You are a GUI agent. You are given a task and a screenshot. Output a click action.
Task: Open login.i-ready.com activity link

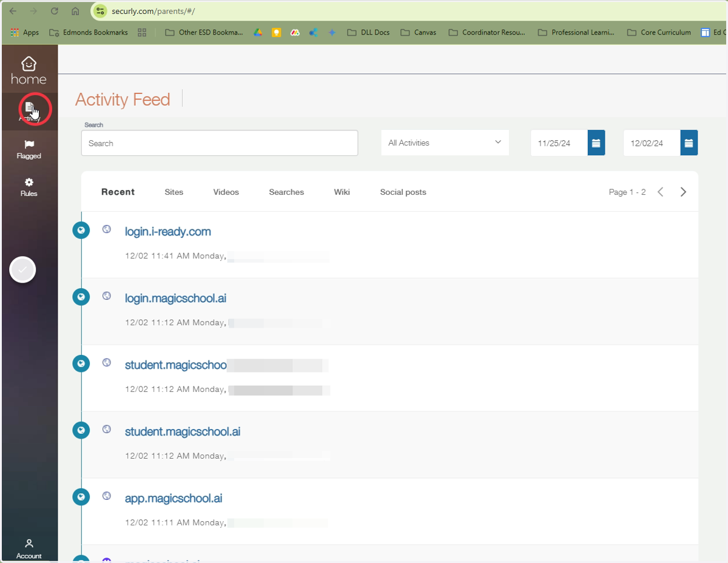pos(168,232)
